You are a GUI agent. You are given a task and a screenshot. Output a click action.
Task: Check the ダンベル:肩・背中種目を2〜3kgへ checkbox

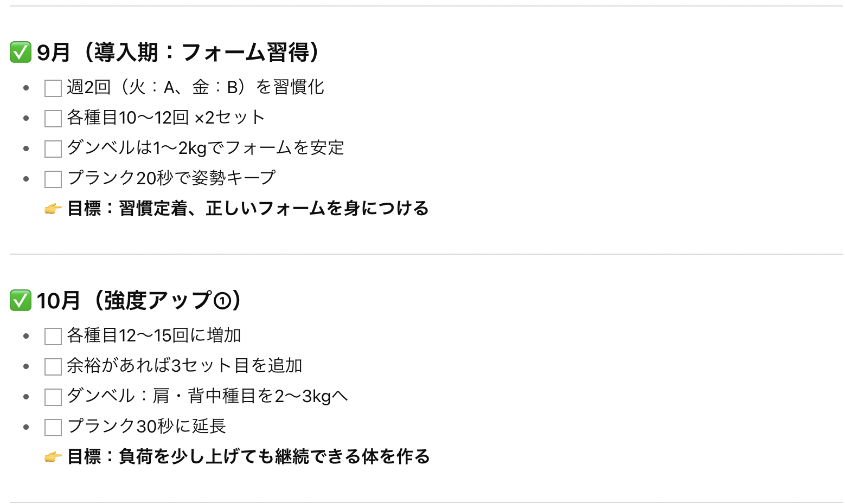point(53,397)
